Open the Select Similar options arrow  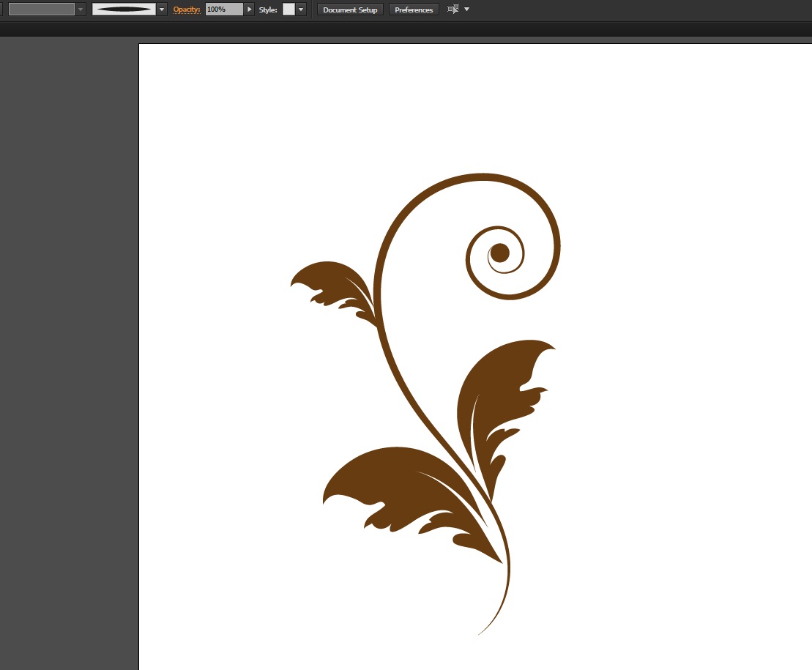tap(467, 10)
